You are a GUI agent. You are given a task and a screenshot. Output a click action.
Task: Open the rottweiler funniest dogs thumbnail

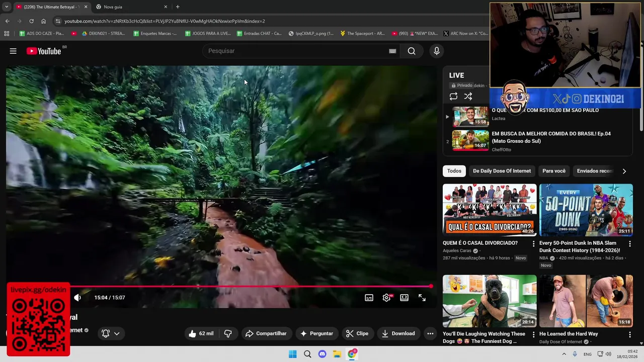[x=490, y=301]
